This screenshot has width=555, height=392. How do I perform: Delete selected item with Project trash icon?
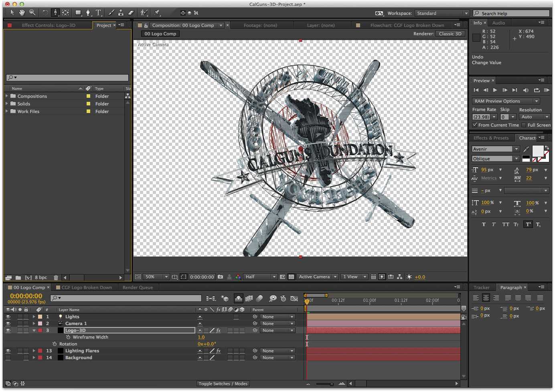56,277
